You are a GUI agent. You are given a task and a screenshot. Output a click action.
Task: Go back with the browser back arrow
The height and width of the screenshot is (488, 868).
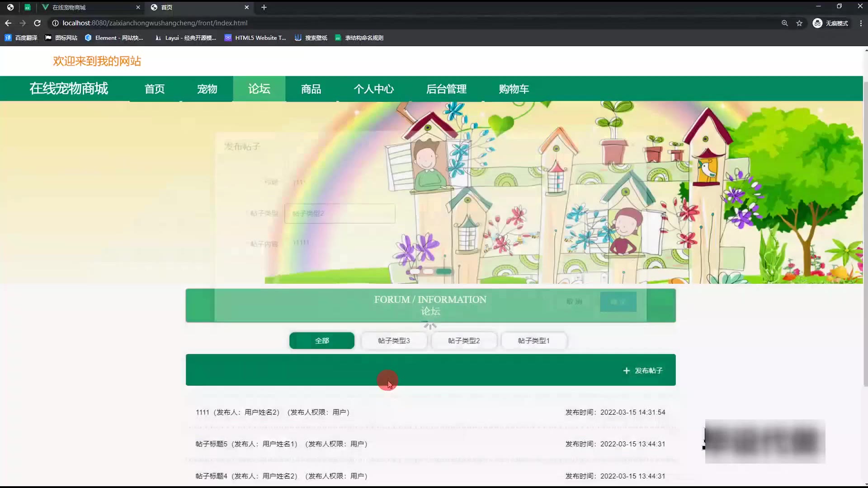(x=8, y=23)
